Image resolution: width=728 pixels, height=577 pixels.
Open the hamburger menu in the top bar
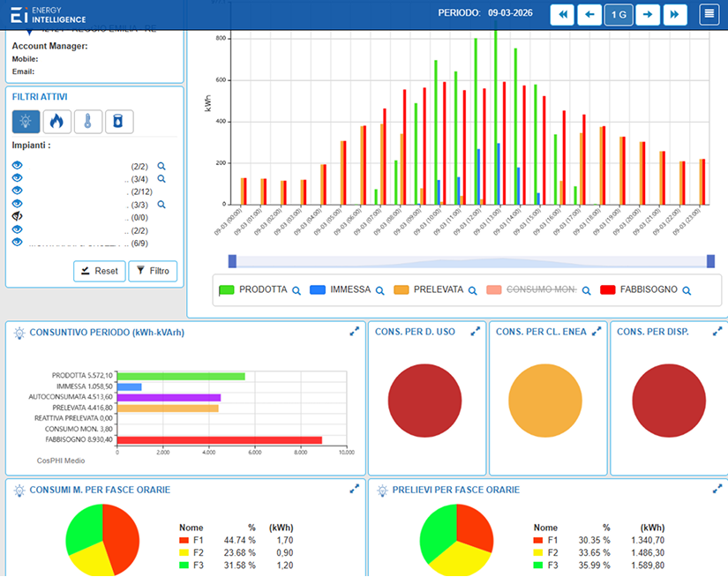[709, 15]
